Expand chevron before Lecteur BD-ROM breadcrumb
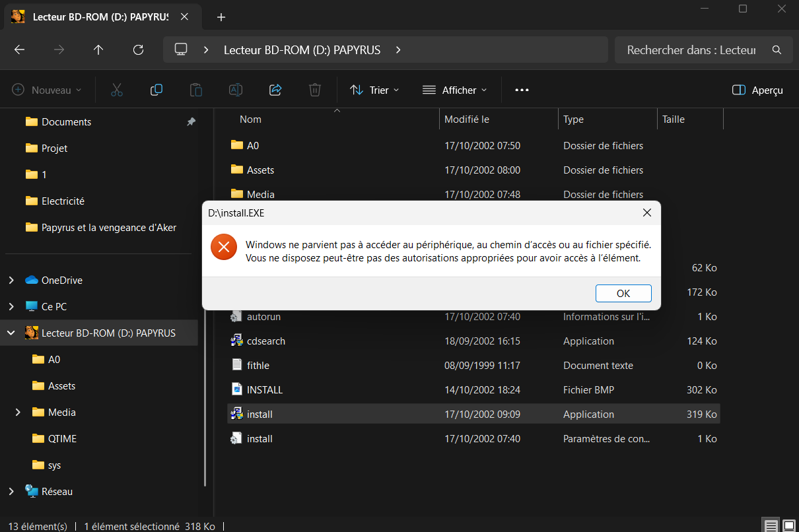 click(207, 50)
